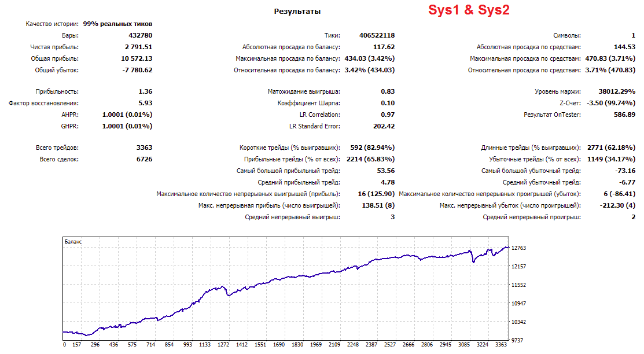The image size is (644, 354).
Task: Click the Фактор восстановления label
Action: [x=43, y=103]
